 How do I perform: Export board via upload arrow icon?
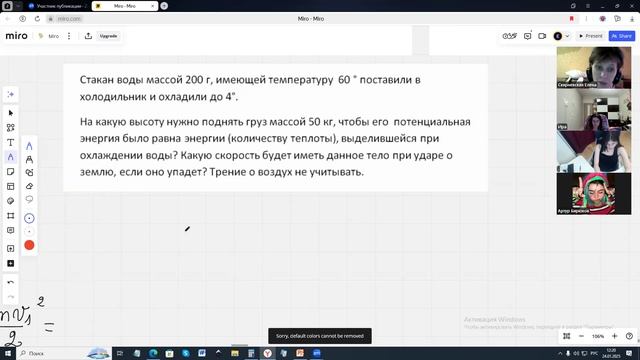click(88, 36)
